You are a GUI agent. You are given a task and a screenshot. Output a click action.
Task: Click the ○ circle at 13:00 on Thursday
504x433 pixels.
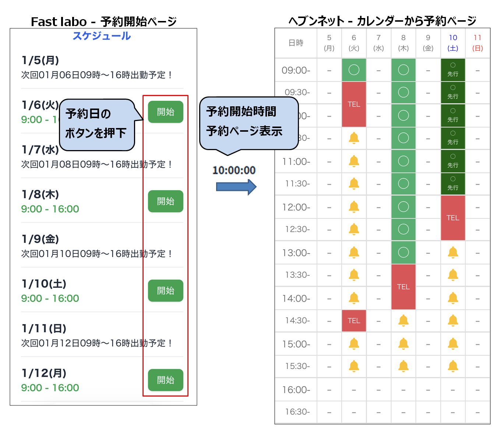coord(403,252)
